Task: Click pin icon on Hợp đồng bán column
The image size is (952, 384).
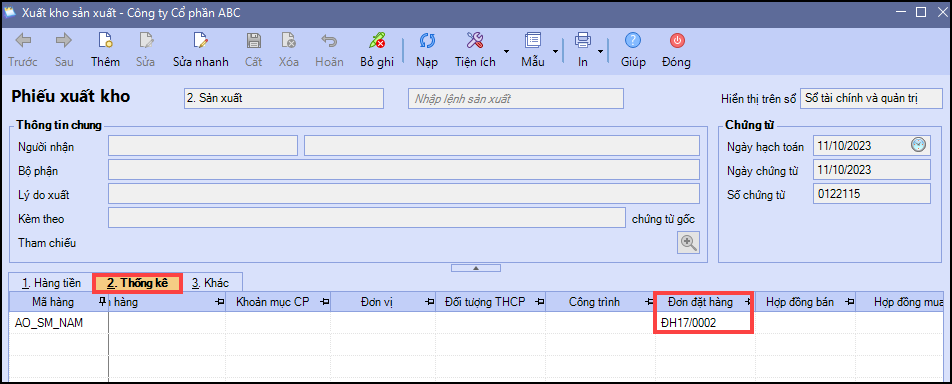Action: click(849, 302)
